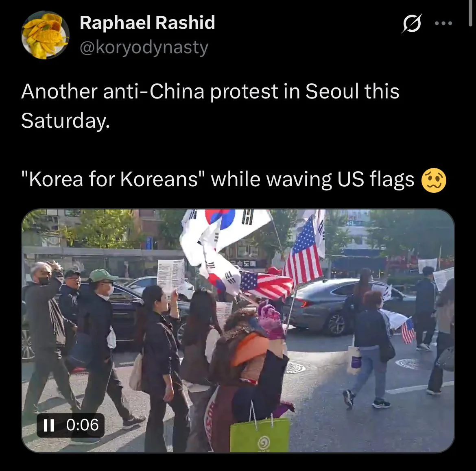Click the green shopping bag in video

point(260,434)
